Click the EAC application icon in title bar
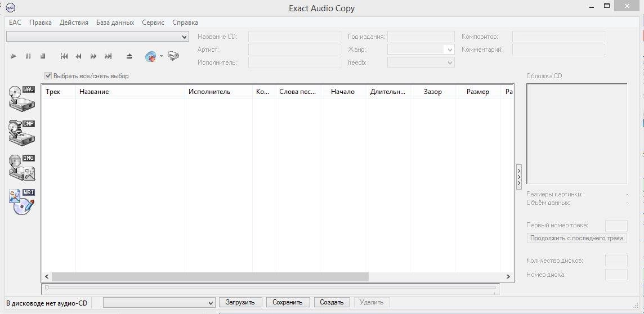644x314 pixels. pyautogui.click(x=11, y=7)
